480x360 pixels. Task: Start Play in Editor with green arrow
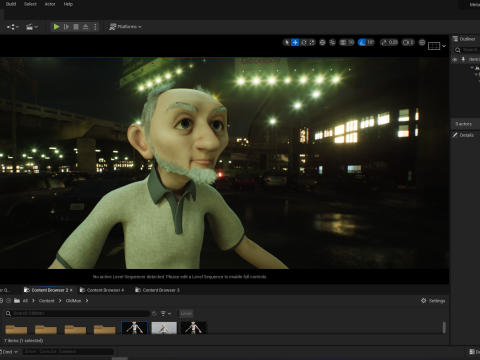click(56, 27)
